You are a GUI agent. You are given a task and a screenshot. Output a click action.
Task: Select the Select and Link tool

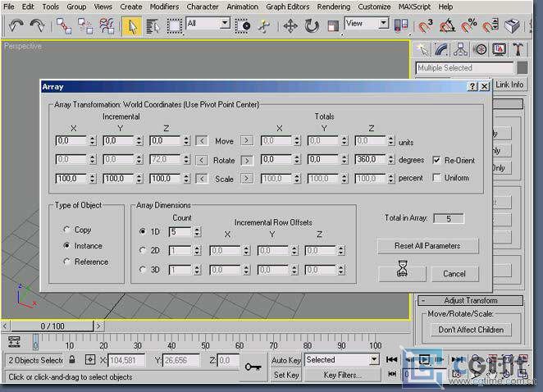pyautogui.click(x=64, y=26)
